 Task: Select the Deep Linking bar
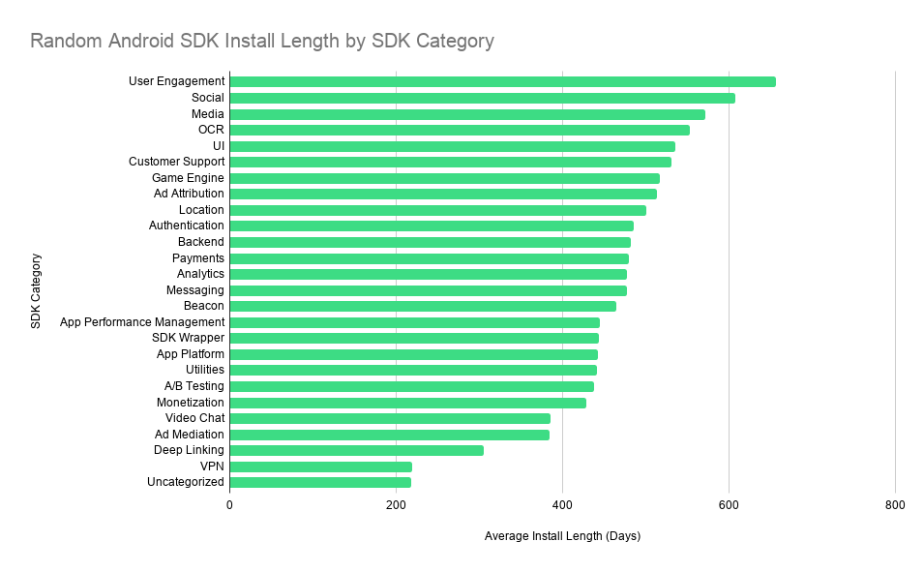point(356,450)
